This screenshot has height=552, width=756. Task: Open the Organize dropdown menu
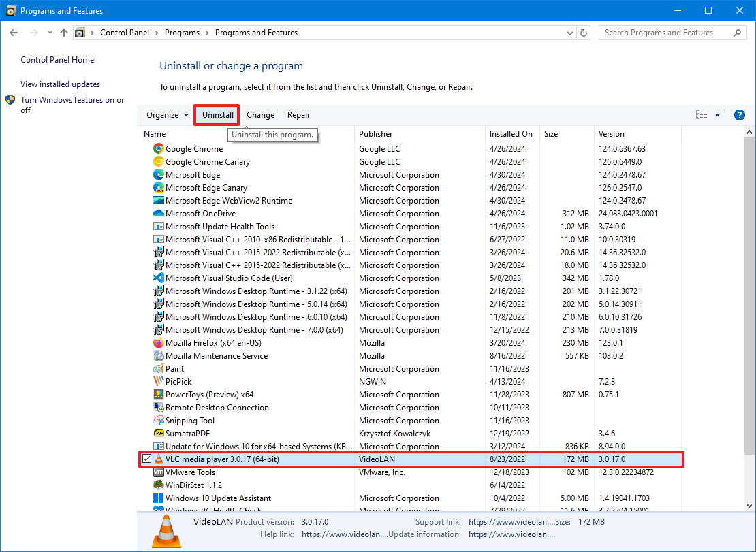click(167, 114)
